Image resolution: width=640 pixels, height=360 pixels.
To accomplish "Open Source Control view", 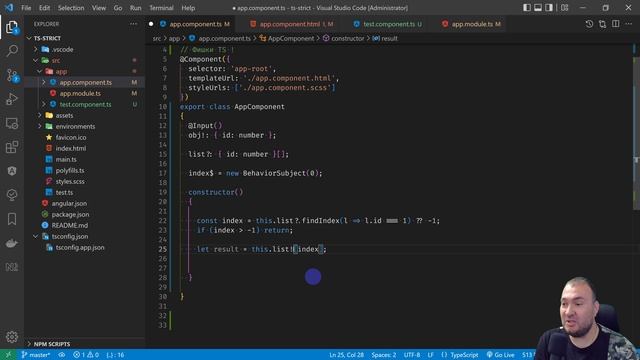I will 12,75.
